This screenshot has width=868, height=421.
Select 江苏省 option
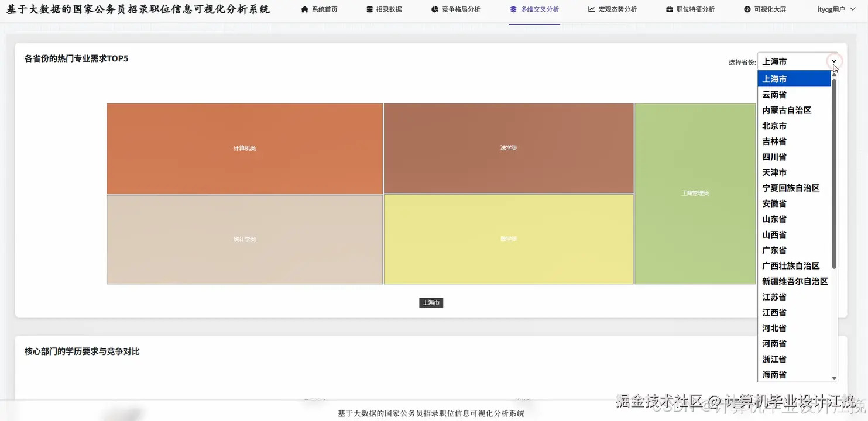pos(794,296)
